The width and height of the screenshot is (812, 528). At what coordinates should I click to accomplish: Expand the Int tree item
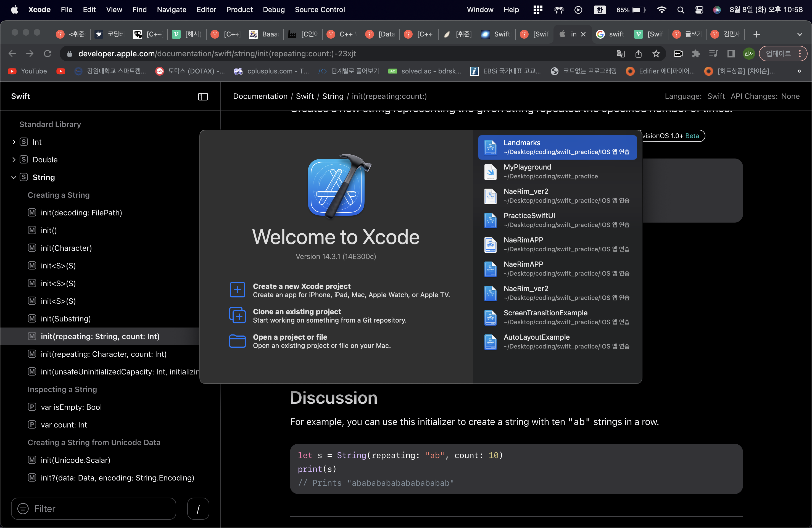(x=14, y=142)
